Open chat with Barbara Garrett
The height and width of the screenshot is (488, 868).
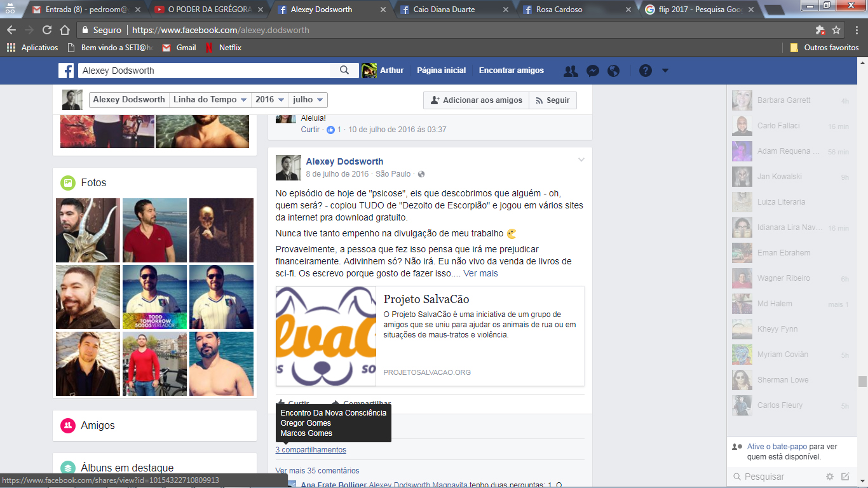(790, 100)
